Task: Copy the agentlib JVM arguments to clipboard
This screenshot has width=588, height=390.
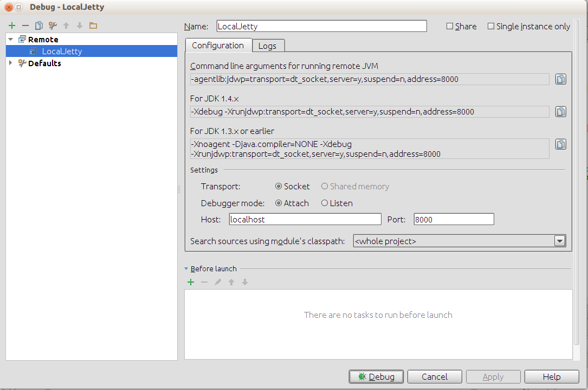Action: (x=560, y=80)
